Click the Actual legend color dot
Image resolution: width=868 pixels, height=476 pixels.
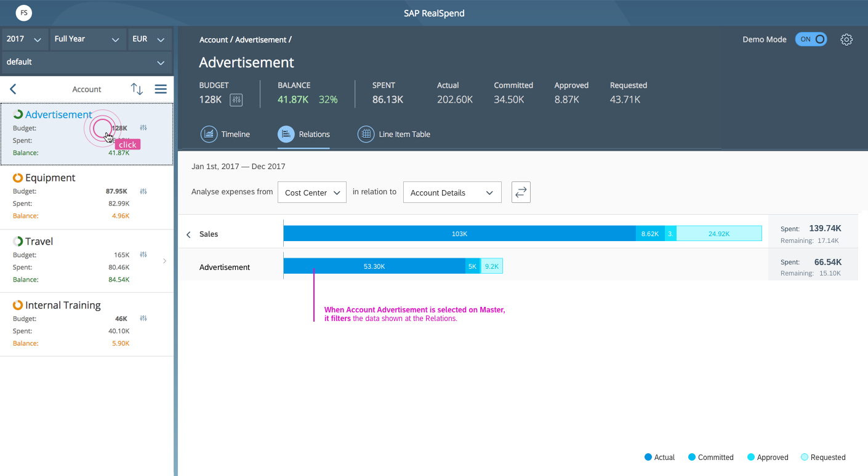pos(648,457)
